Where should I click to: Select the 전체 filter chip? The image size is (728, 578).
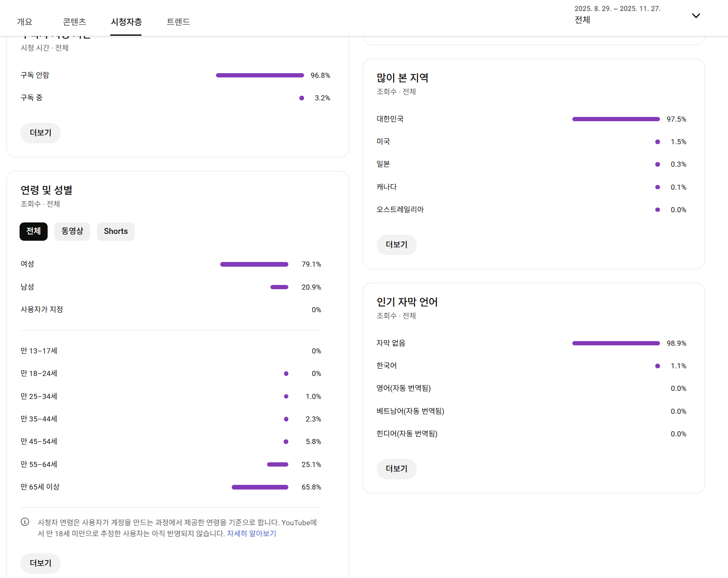click(34, 231)
